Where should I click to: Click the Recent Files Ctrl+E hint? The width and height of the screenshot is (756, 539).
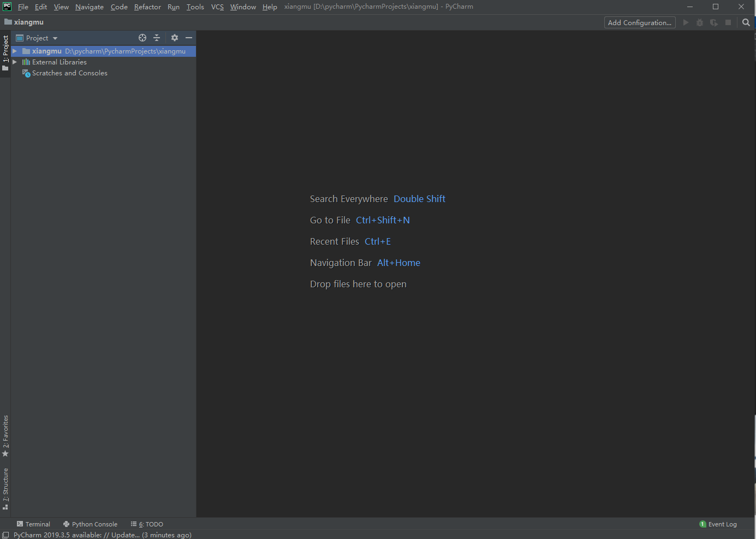(350, 241)
